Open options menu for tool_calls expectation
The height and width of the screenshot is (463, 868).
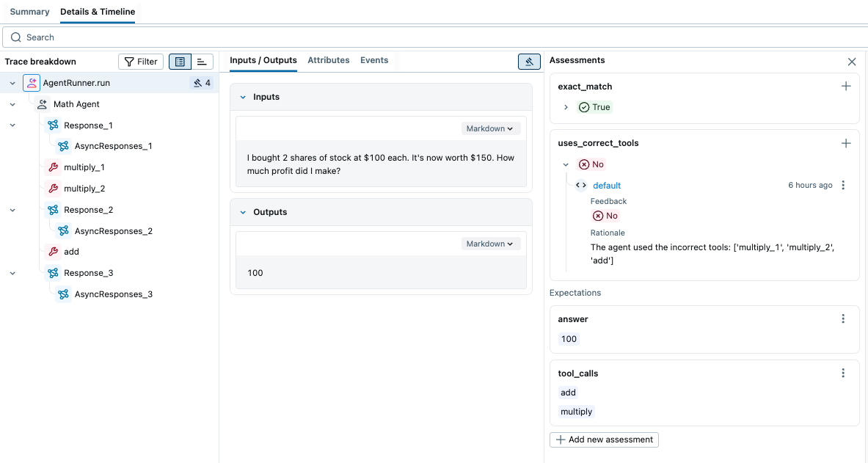pos(843,373)
